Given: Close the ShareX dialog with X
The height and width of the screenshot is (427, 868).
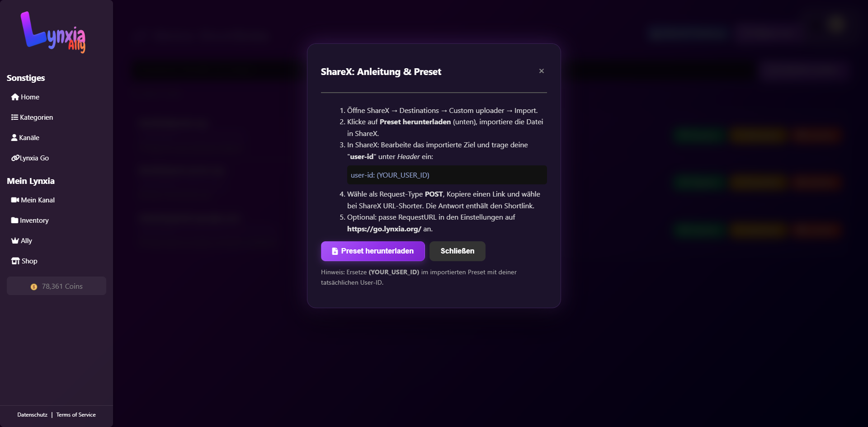Looking at the screenshot, I should 541,71.
